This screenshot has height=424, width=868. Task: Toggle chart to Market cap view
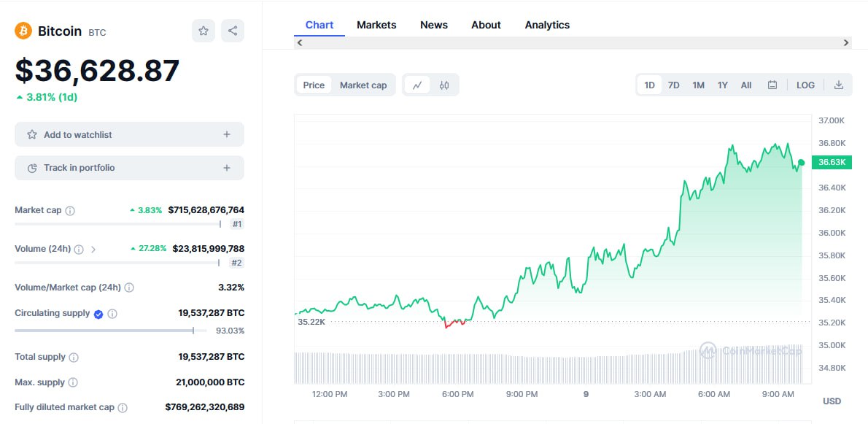point(363,85)
